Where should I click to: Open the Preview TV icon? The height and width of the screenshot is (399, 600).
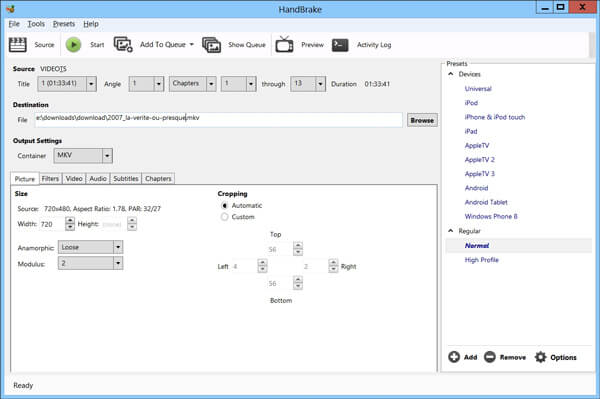(284, 44)
